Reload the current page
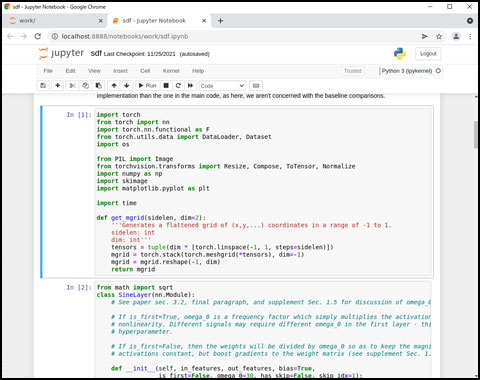This screenshot has width=480, height=380. [38, 36]
